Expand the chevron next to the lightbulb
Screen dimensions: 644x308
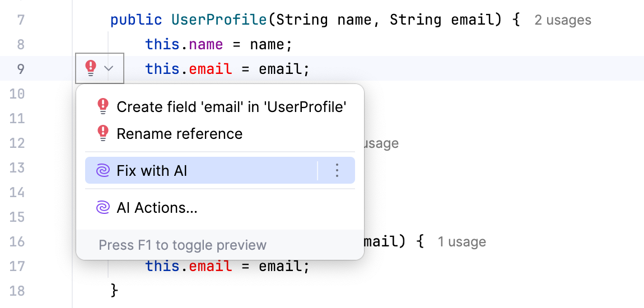pyautogui.click(x=109, y=68)
